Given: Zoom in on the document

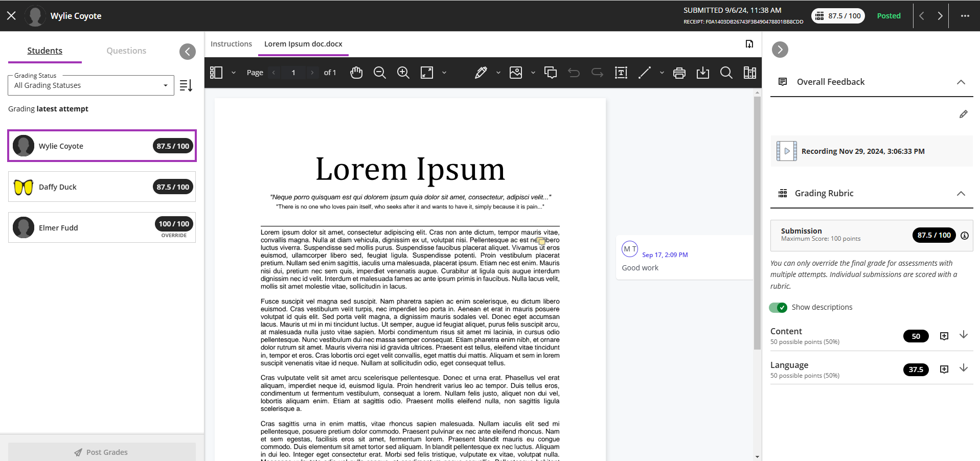Looking at the screenshot, I should (403, 73).
